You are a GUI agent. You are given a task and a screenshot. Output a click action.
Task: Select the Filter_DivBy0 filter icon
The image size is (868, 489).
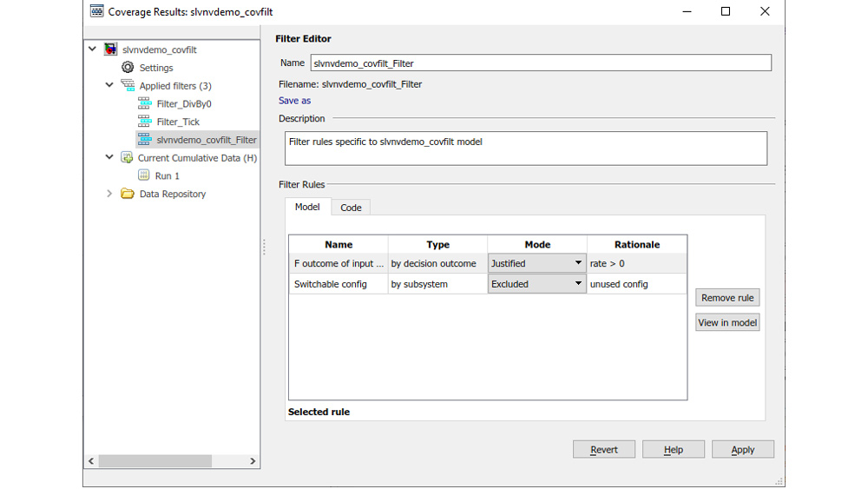pyautogui.click(x=145, y=104)
